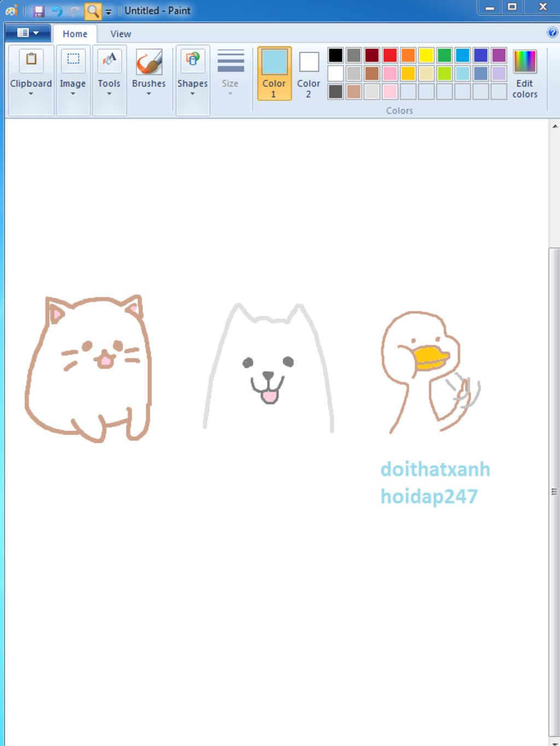Click the Tools icon
The height and width of the screenshot is (746, 560).
point(109,59)
